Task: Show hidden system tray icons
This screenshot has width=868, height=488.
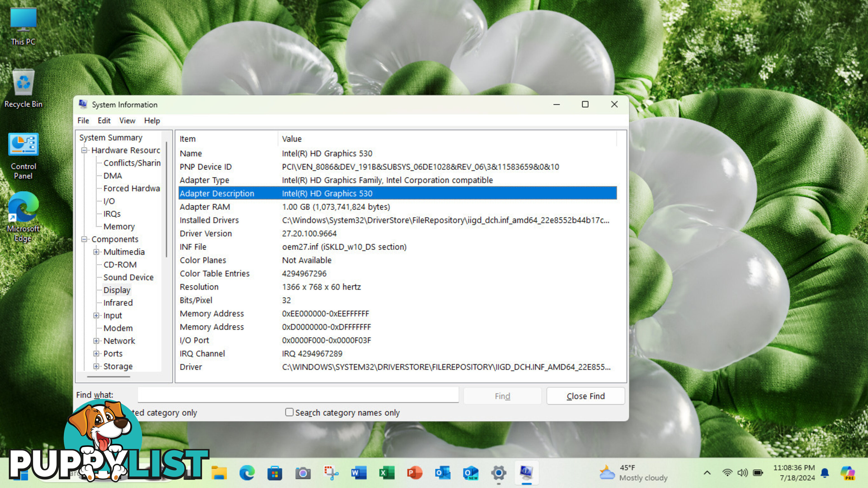Action: coord(707,472)
